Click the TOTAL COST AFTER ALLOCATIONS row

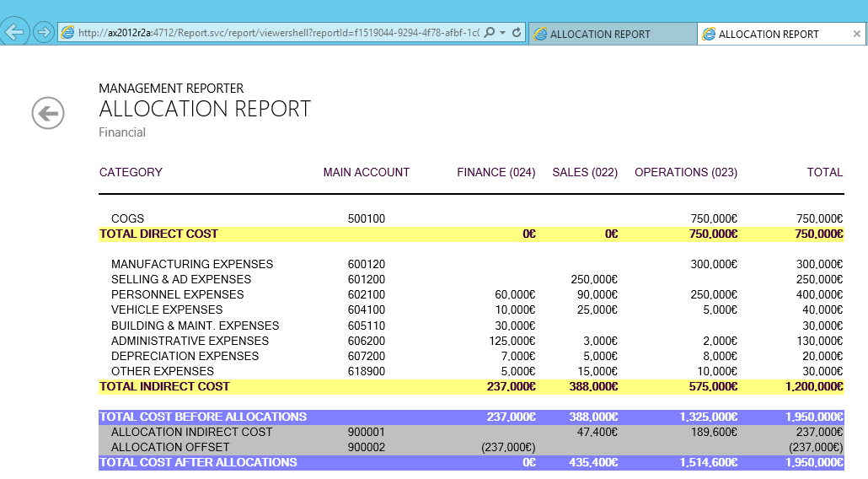pyautogui.click(x=198, y=462)
